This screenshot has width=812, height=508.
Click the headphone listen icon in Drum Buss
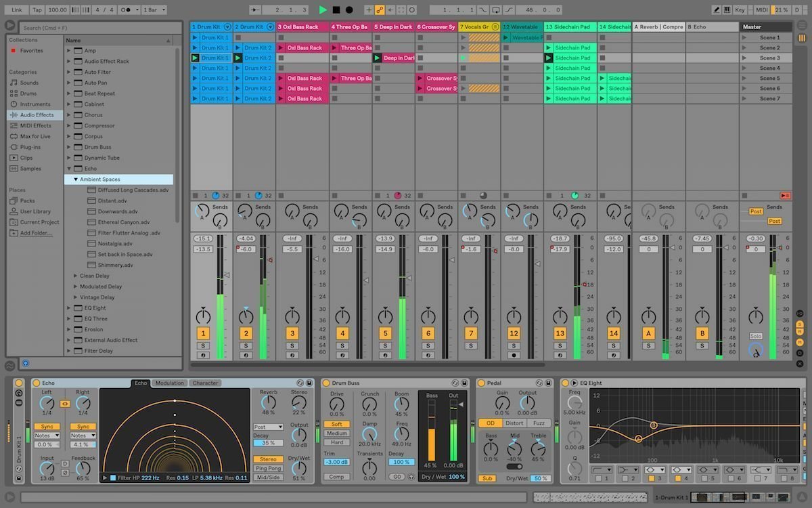[x=410, y=476]
